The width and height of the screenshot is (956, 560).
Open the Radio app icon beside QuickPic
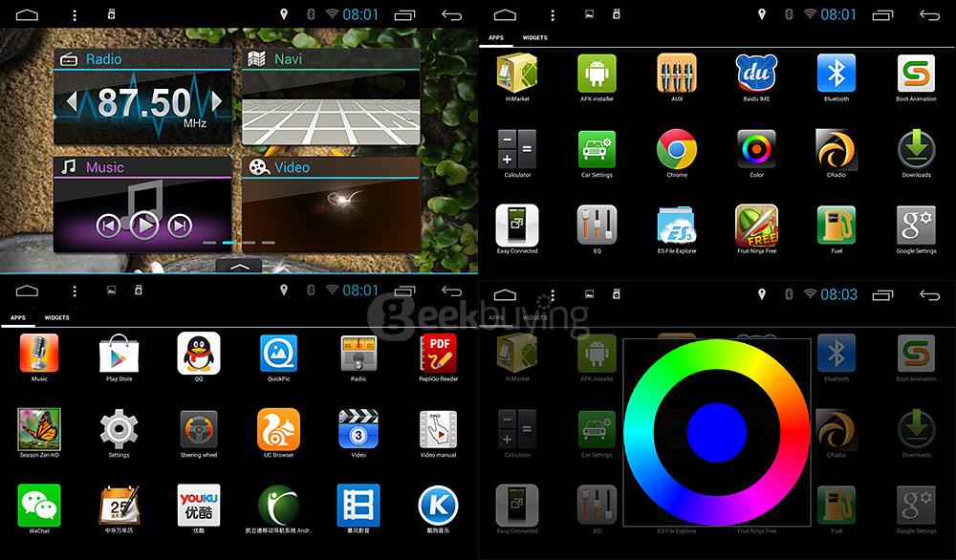click(358, 354)
